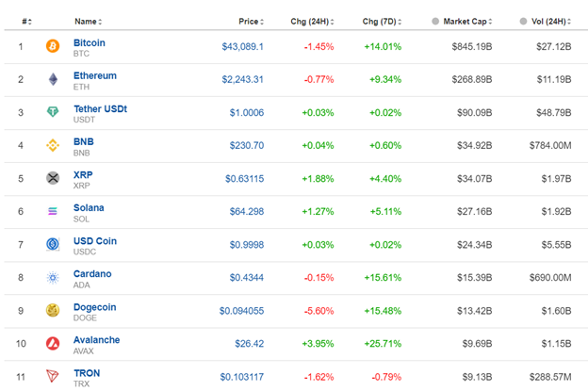The width and height of the screenshot is (588, 391).
Task: Select the TRX ticker symbol text
Action: 81,383
